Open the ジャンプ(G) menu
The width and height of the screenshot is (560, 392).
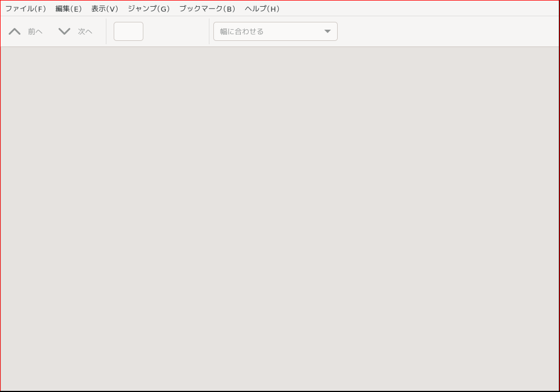[148, 8]
